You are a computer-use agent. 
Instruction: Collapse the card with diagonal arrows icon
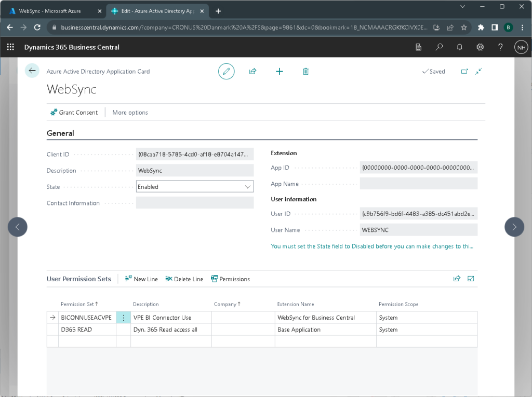(x=478, y=72)
